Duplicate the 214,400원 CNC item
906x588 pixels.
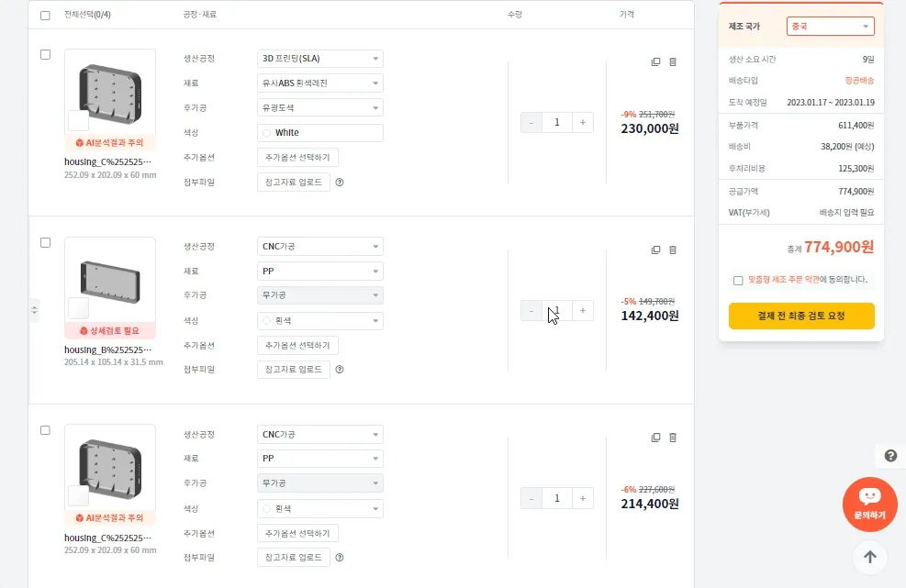[x=655, y=438]
